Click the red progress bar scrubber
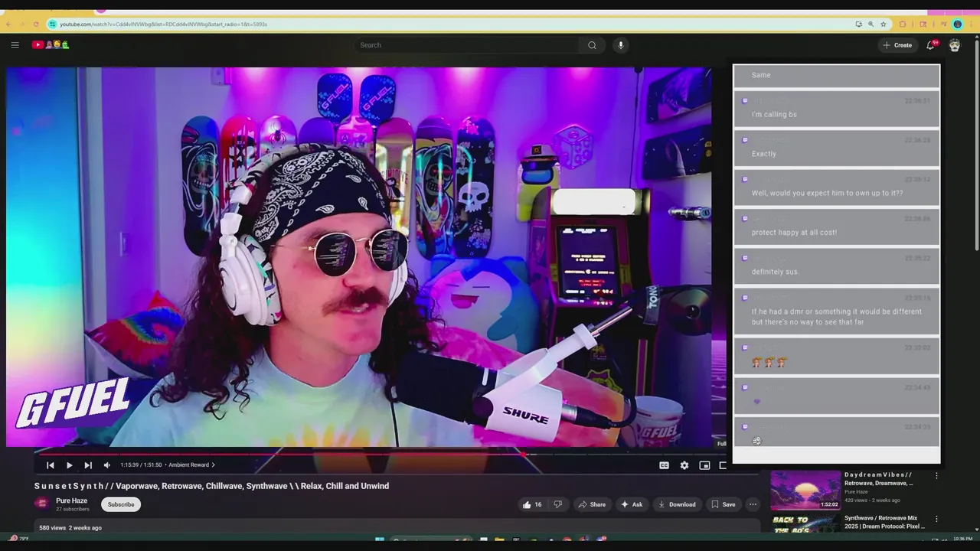The width and height of the screenshot is (980, 551). click(x=524, y=454)
